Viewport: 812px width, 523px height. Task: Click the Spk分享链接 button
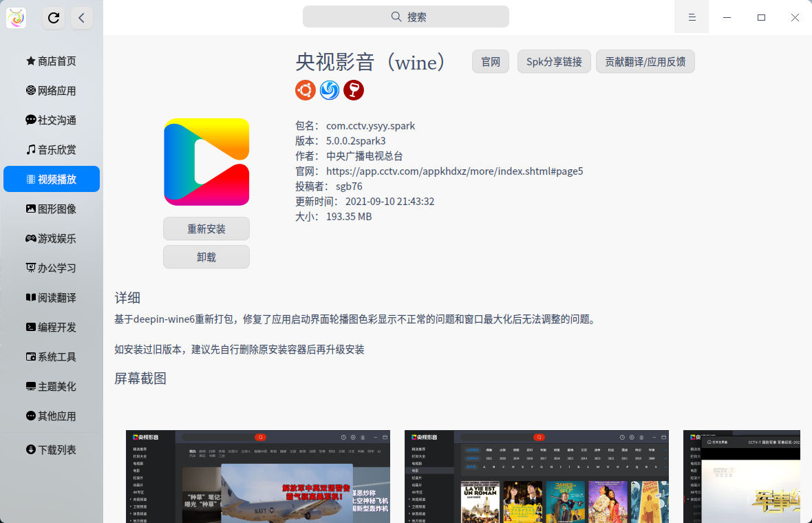pyautogui.click(x=554, y=62)
